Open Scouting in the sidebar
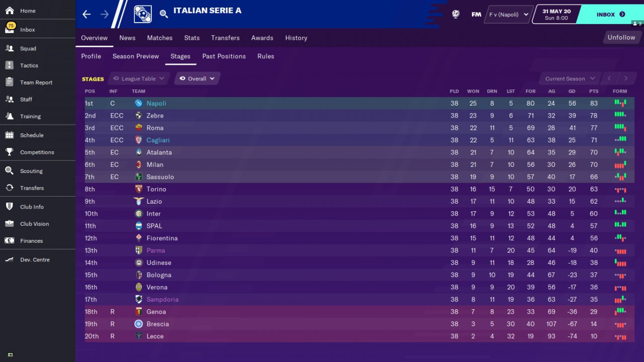 click(31, 171)
